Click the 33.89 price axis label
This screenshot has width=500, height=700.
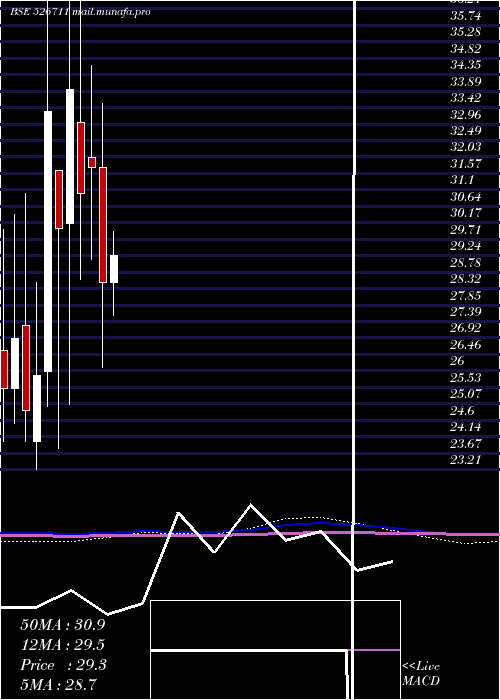pos(466,82)
